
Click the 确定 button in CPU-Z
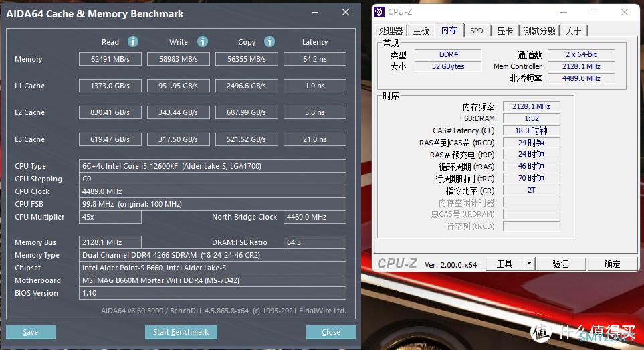pos(612,264)
